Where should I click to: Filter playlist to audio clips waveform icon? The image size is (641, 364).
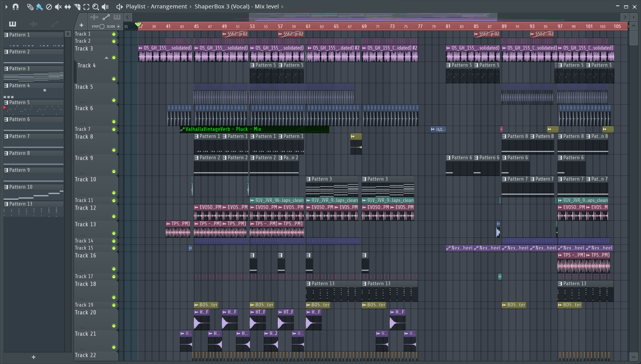pyautogui.click(x=94, y=17)
